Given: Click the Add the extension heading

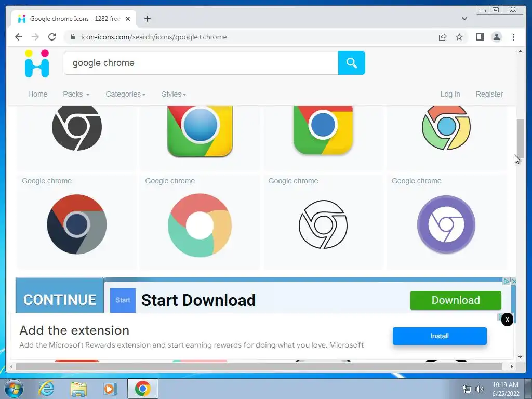Looking at the screenshot, I should [74, 330].
